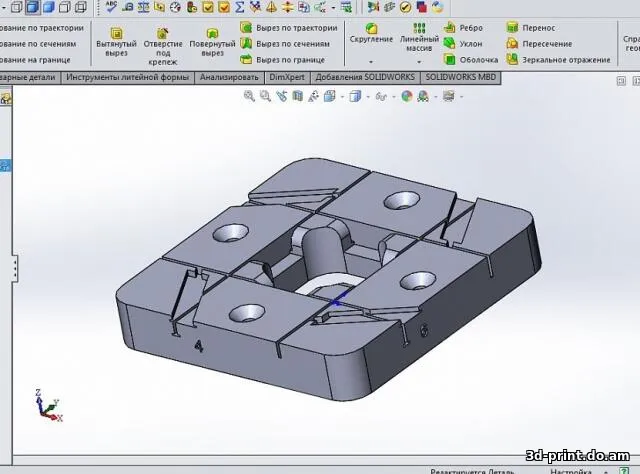The width and height of the screenshot is (640, 474).
Task: Click the Dynamic Annotation Views icon
Action: coord(313,96)
